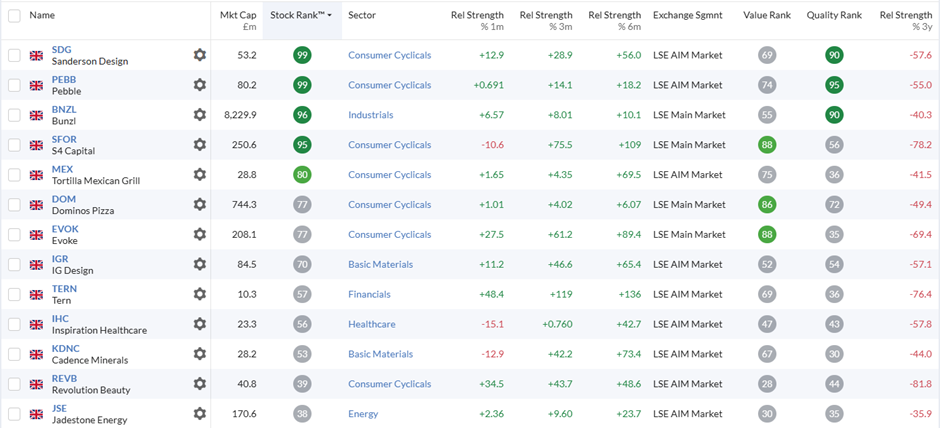
Task: Tick the checkbox for TERN Tern
Action: pyautogui.click(x=14, y=294)
